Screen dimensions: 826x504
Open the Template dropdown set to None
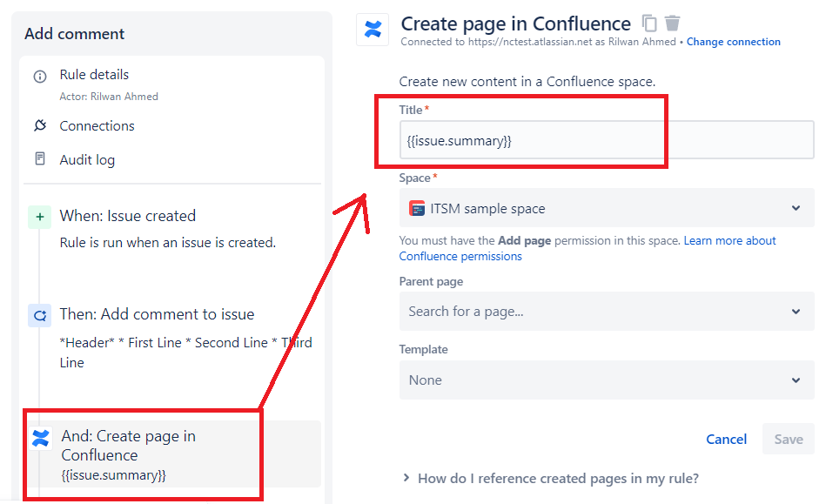coord(607,380)
